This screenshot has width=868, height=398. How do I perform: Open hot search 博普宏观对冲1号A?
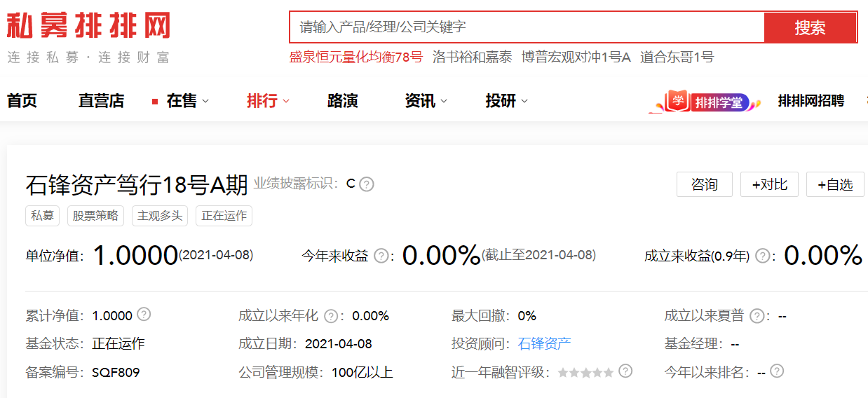tap(576, 57)
